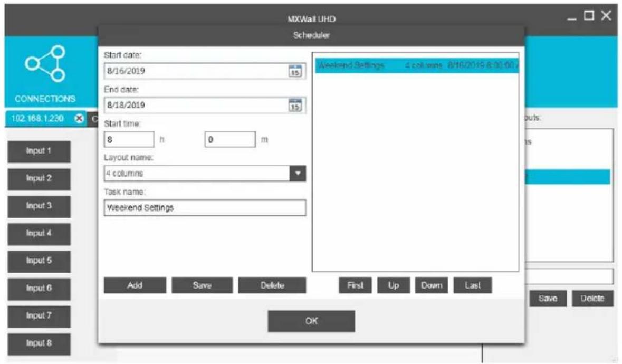Viewport: 622px width, 364px height.
Task: Click the Up button
Action: tap(393, 285)
